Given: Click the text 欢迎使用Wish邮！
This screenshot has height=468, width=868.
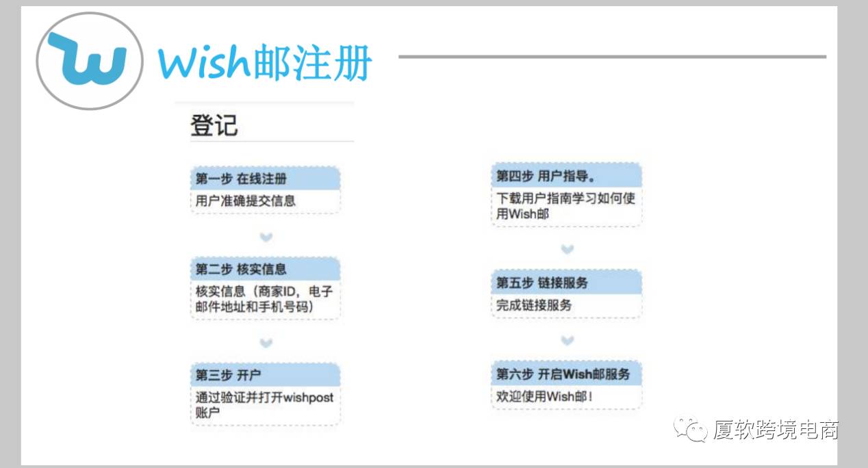Looking at the screenshot, I should (x=545, y=396).
